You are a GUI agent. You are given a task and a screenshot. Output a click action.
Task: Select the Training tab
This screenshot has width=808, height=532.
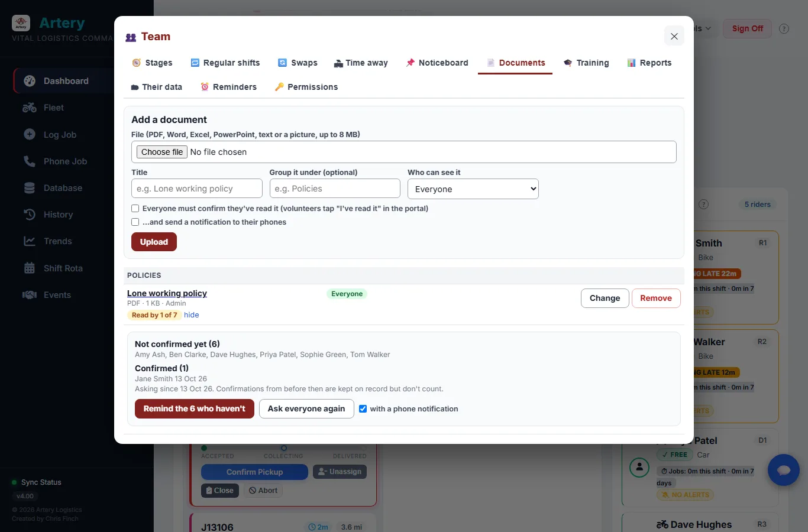pos(586,63)
